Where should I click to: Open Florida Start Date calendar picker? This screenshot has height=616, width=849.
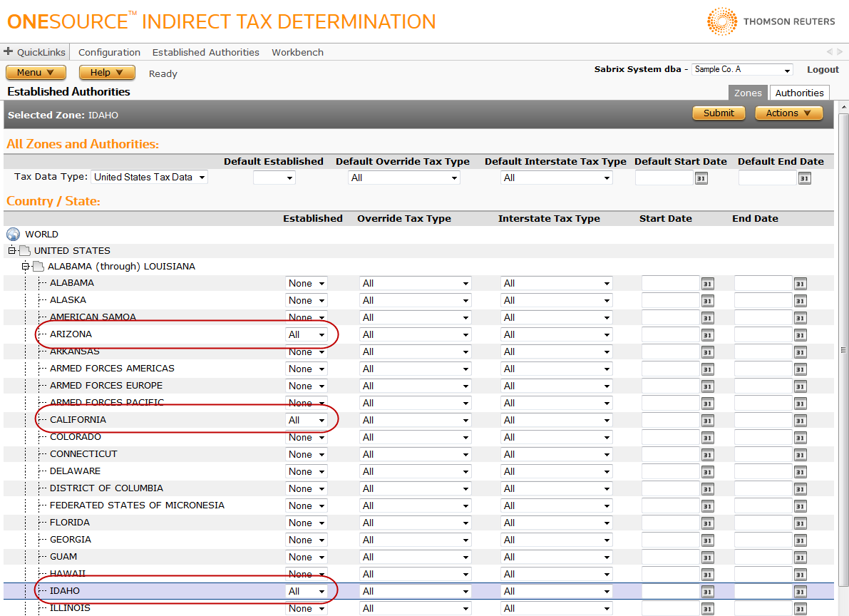[x=707, y=523]
